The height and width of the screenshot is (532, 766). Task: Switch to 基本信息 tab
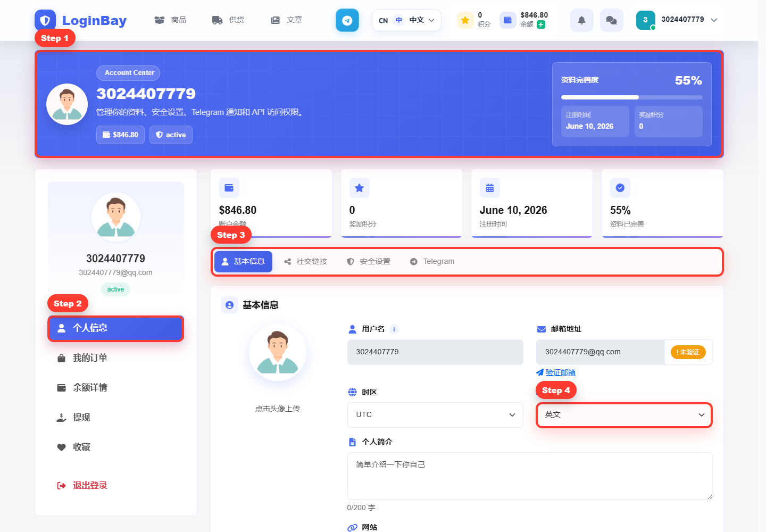pos(244,262)
